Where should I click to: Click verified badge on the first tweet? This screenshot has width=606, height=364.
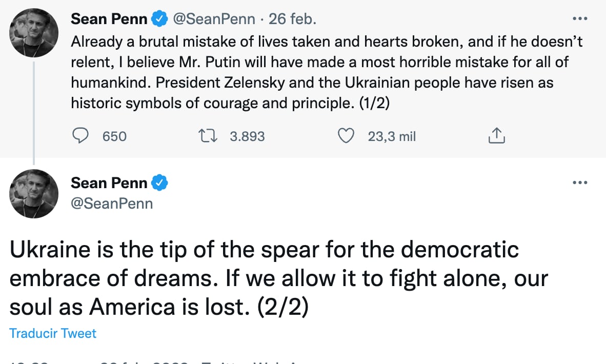[160, 19]
